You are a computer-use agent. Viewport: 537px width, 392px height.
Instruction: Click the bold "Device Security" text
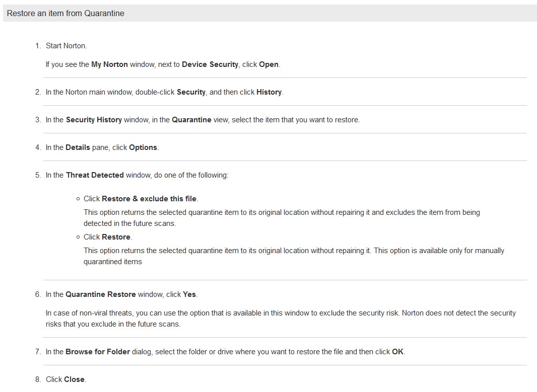pos(210,65)
